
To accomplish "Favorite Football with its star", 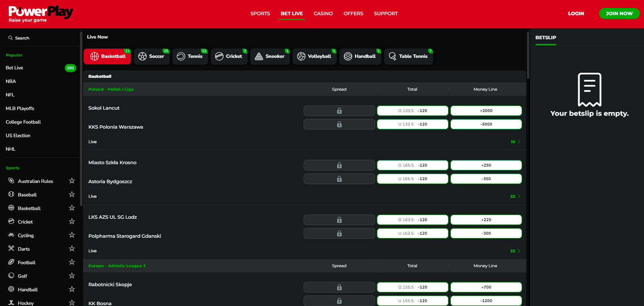I will [x=72, y=262].
